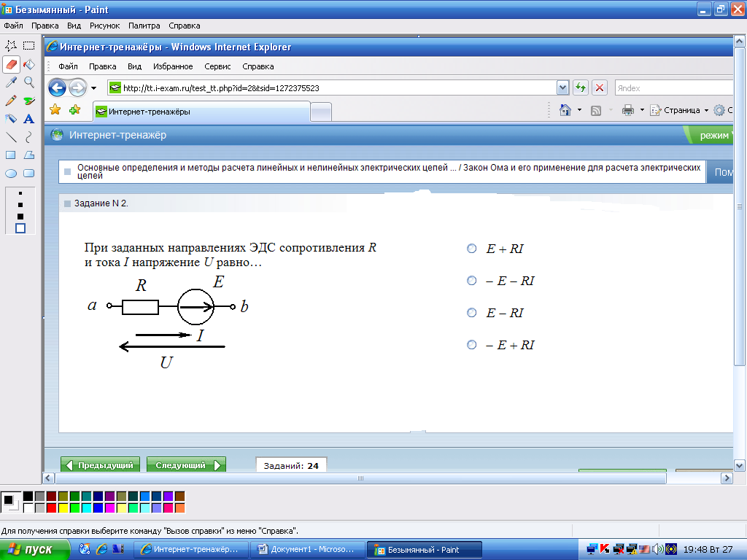Pick the black color swatch in palette
This screenshot has height=560, width=747.
[28, 497]
